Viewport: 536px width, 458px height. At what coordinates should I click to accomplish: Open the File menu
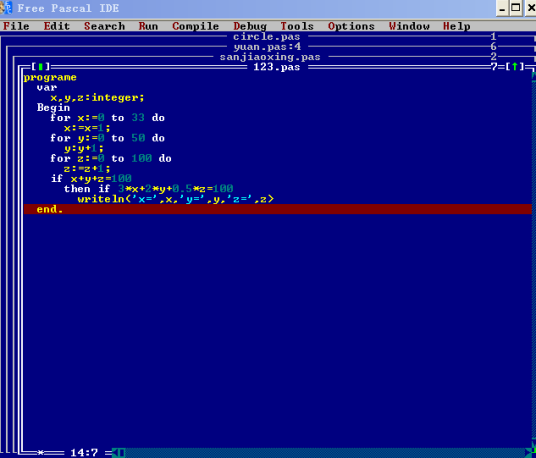click(16, 26)
